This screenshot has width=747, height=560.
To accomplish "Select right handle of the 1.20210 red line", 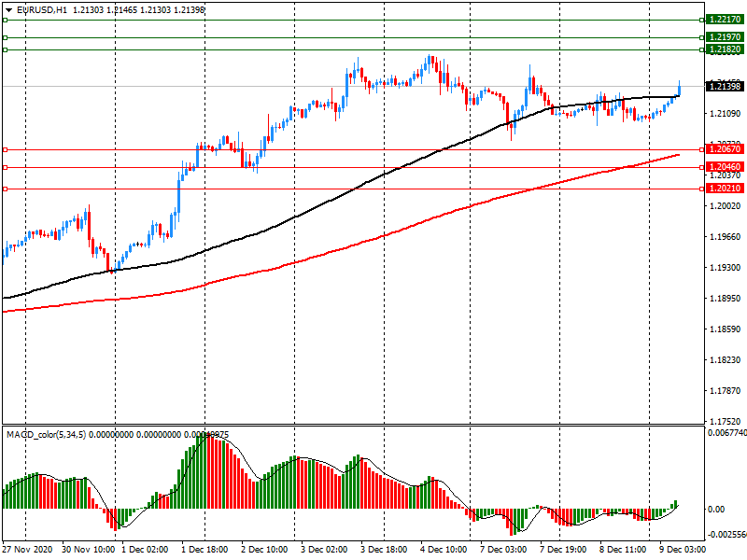I will pos(702,189).
